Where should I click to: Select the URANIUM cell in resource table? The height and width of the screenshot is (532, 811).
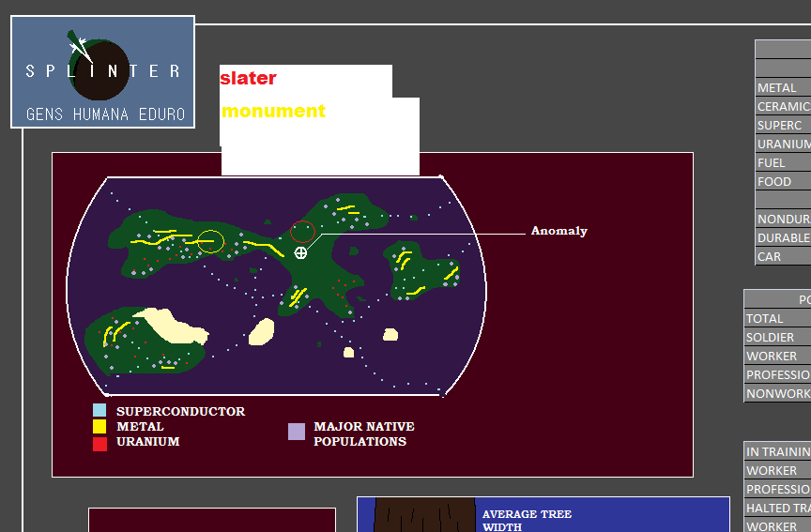782,144
